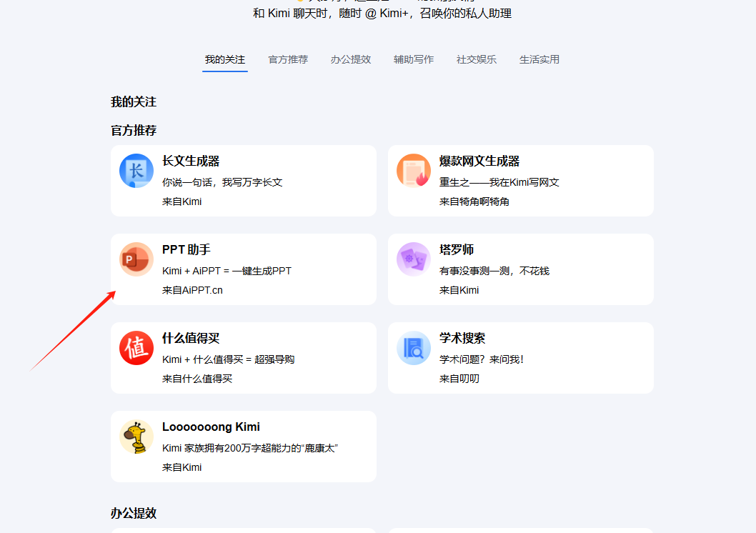Go to the 社交娱乐 tab
The width and height of the screenshot is (756, 533).
click(477, 60)
